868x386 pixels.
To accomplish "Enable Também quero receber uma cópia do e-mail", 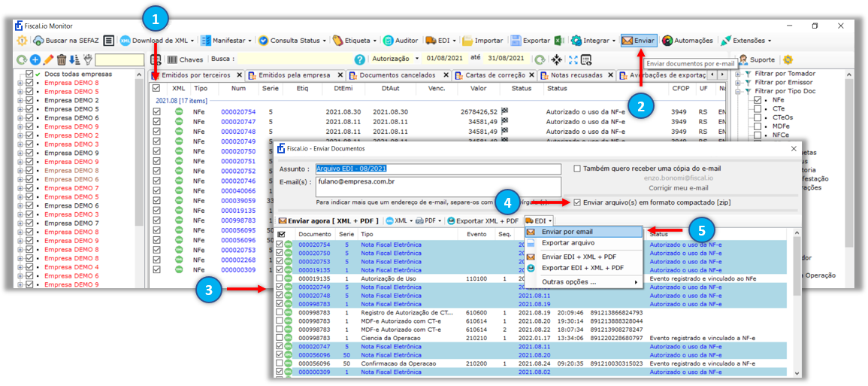I will tap(577, 169).
